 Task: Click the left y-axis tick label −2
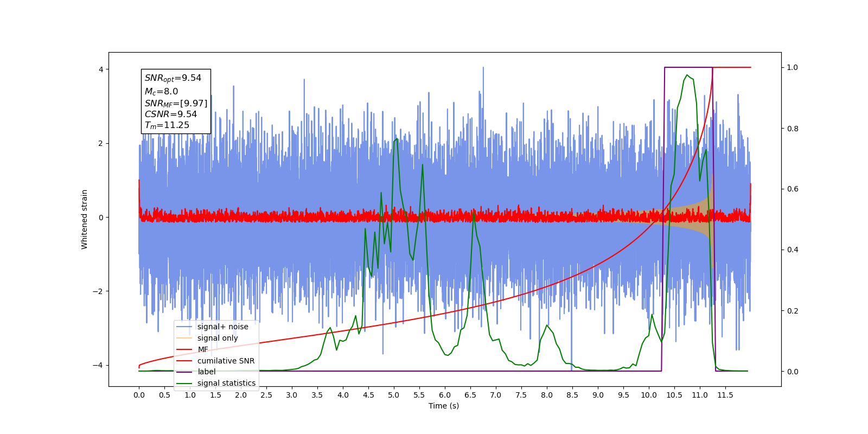(x=98, y=291)
